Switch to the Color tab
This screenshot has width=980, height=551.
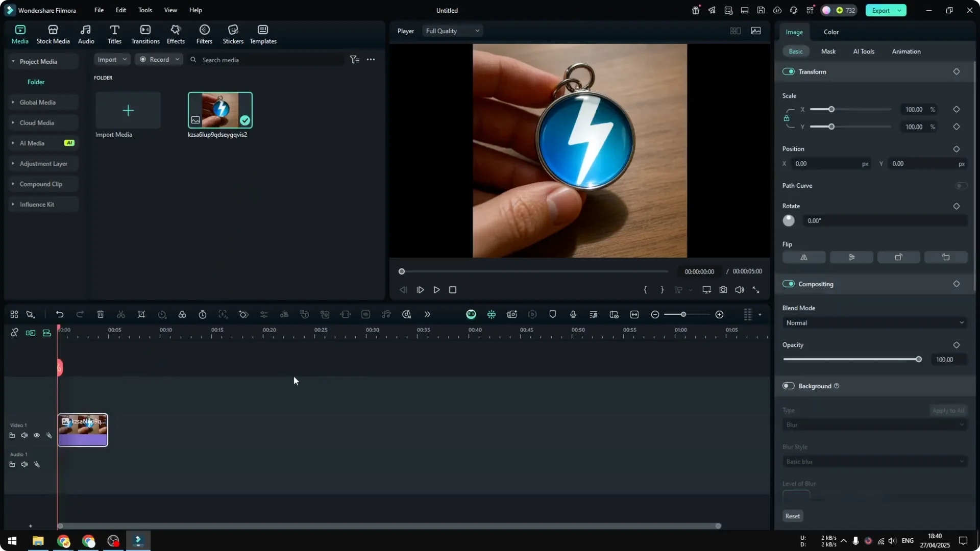point(830,32)
